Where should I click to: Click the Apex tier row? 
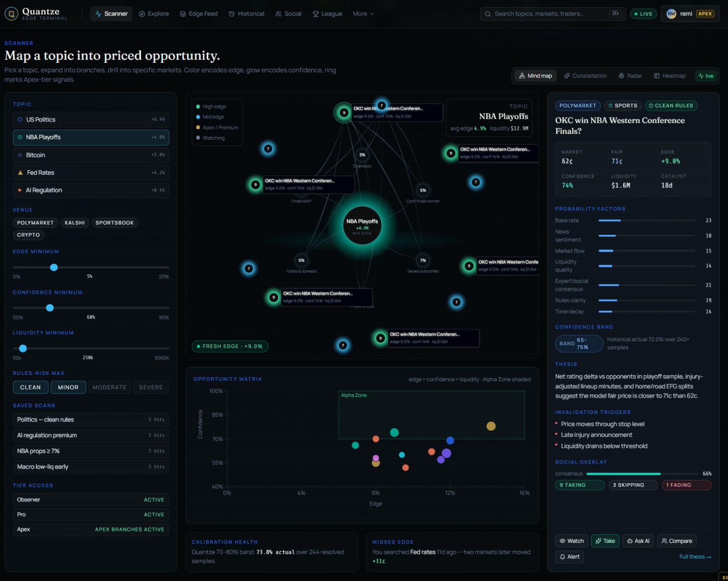[x=91, y=530]
